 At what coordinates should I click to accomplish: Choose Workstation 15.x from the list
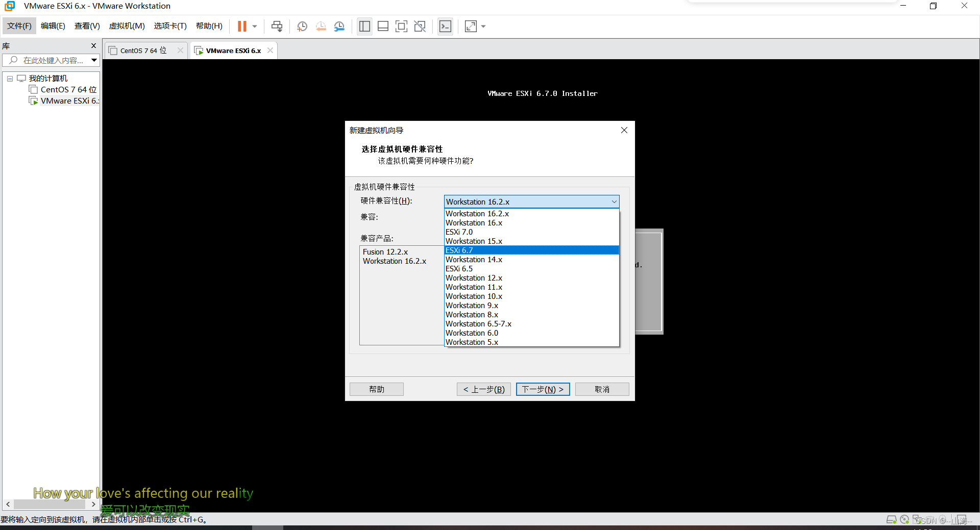[x=531, y=241]
